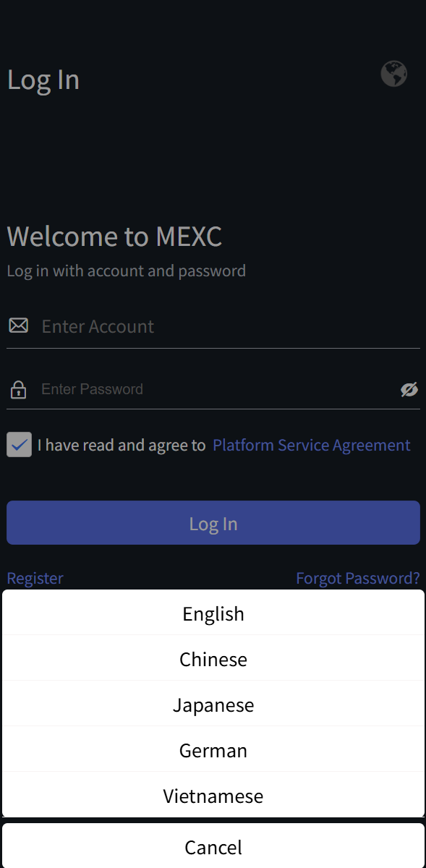
Task: Open the globe language selector icon
Action: pyautogui.click(x=394, y=74)
